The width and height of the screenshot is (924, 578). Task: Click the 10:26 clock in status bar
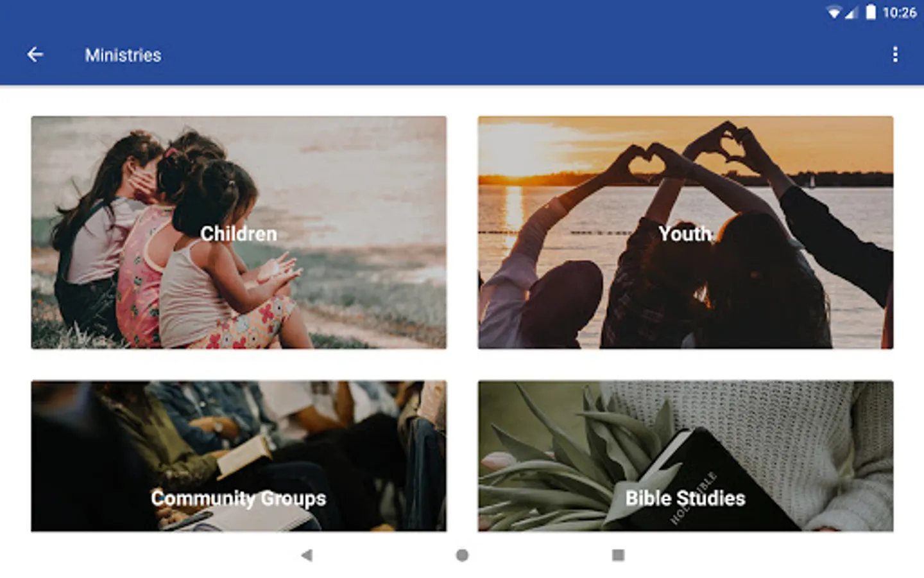(899, 13)
